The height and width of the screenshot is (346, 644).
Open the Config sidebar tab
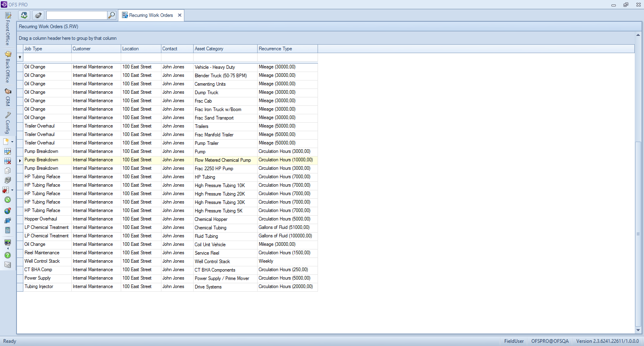8,123
